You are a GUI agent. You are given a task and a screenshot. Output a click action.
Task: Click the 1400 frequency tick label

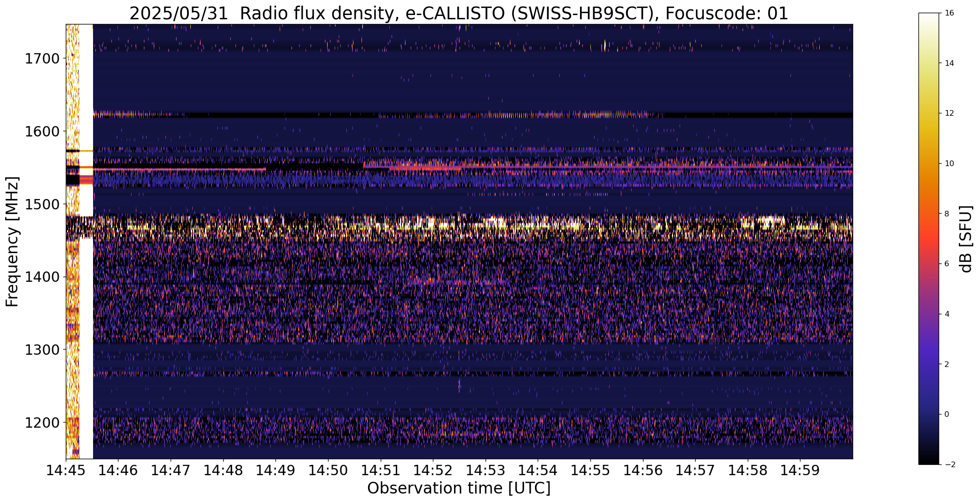point(42,277)
